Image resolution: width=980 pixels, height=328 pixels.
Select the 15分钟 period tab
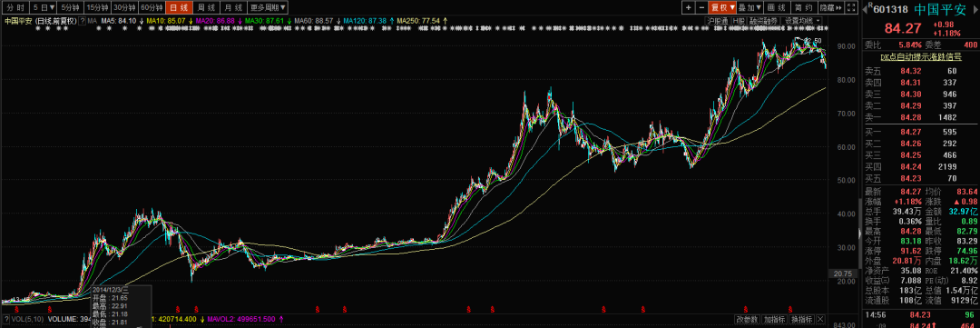(97, 7)
